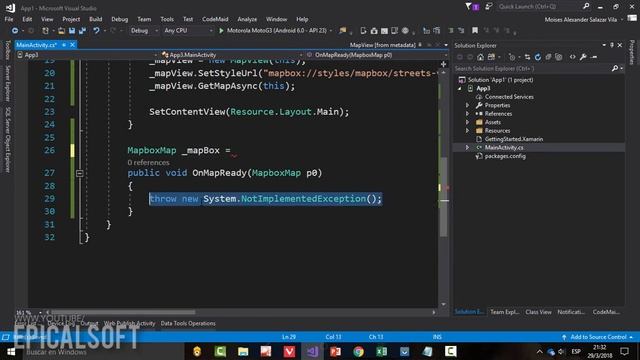Click the 0 references CodeLens link
The width and height of the screenshot is (640, 360).
148,162
